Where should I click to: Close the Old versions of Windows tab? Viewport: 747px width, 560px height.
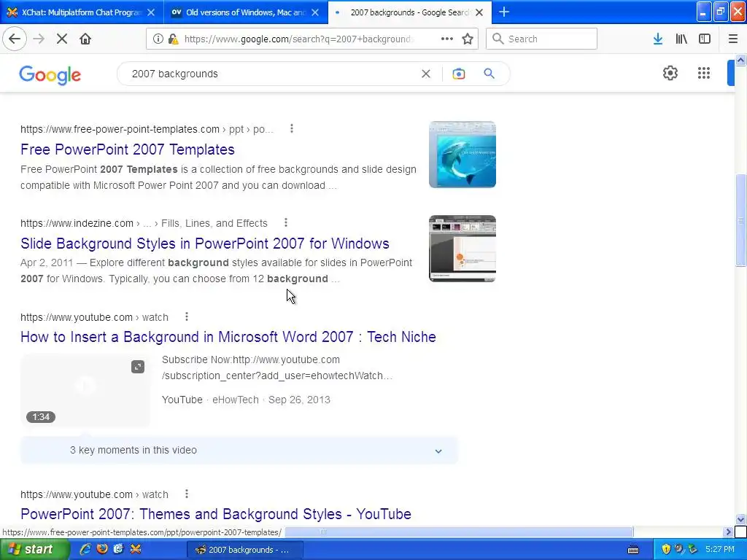coord(315,12)
